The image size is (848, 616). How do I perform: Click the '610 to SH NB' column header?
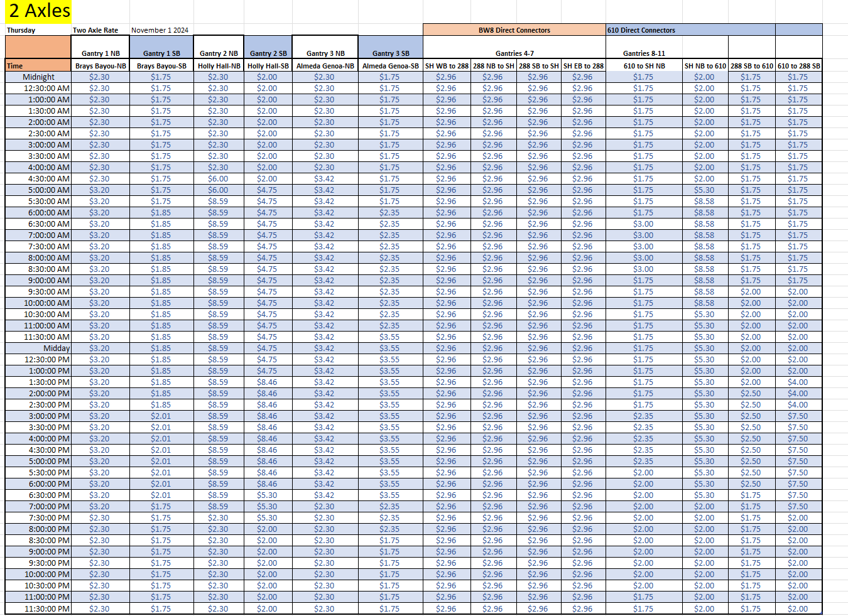point(644,65)
